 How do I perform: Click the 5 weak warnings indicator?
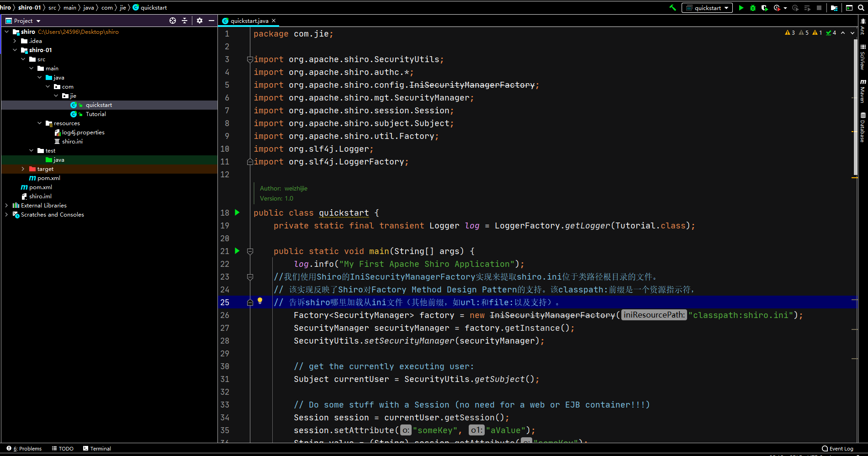[804, 33]
